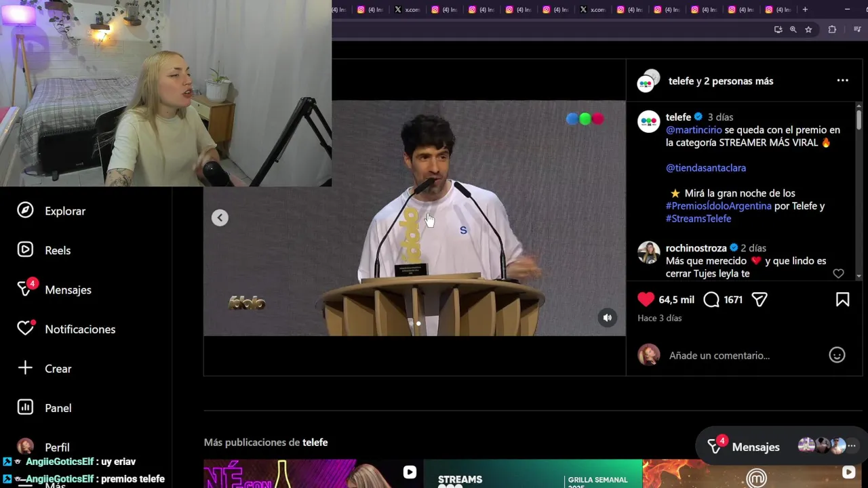The width and height of the screenshot is (868, 488).
Task: Select the Reels label in the sidebar
Action: pos(58,250)
